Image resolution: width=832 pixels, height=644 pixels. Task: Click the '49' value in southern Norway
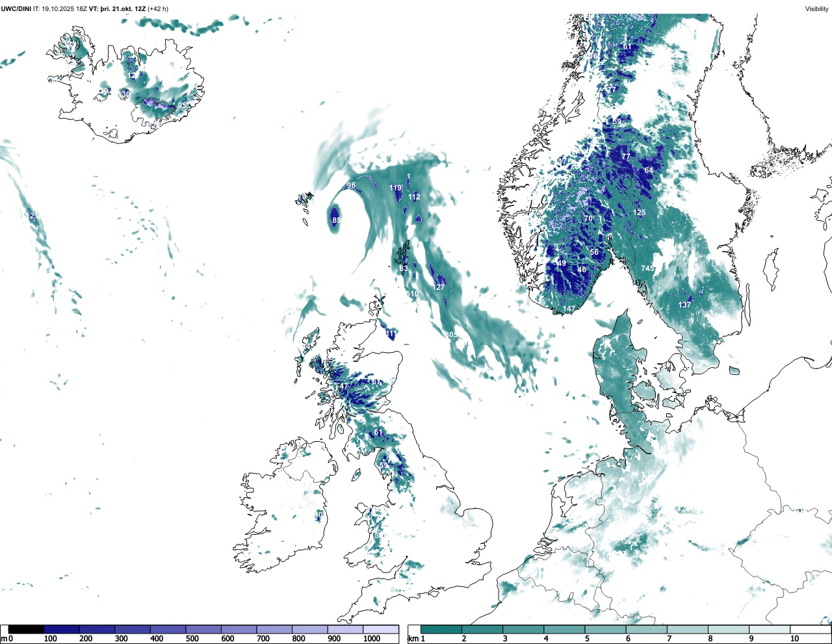pos(562,263)
